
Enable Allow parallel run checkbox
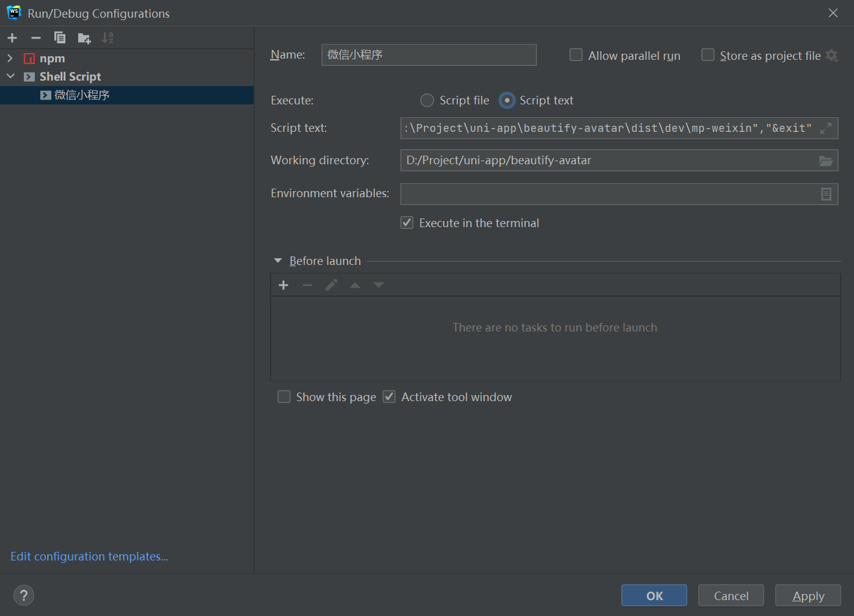(576, 55)
